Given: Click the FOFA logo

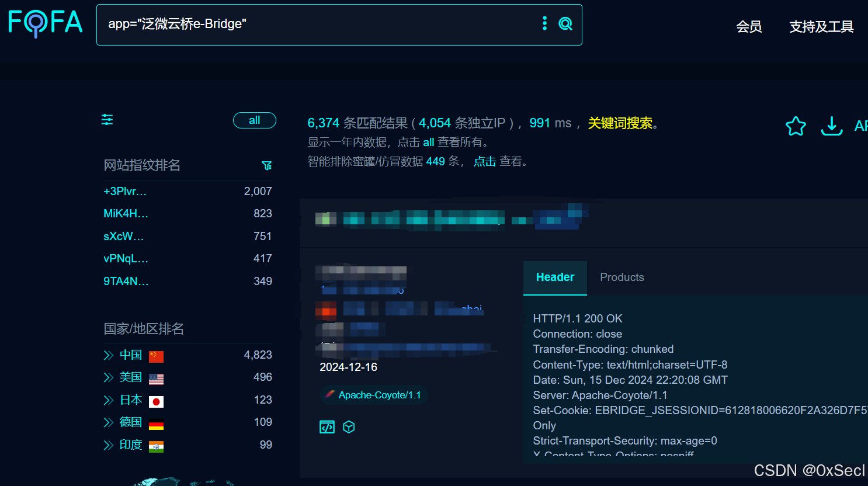Looking at the screenshot, I should pos(45,23).
